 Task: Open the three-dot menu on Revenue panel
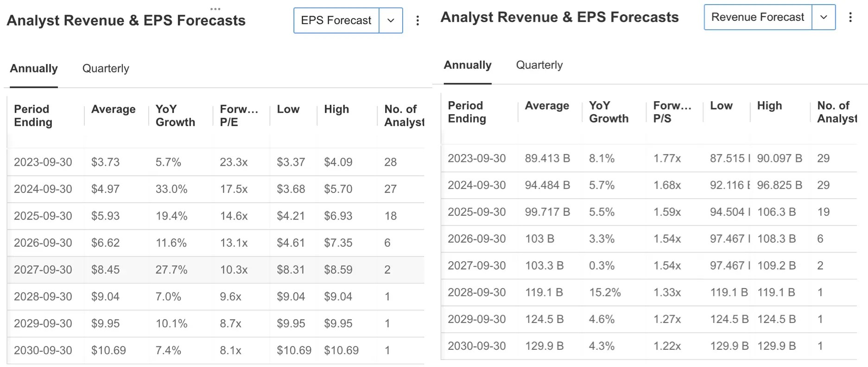click(x=850, y=17)
